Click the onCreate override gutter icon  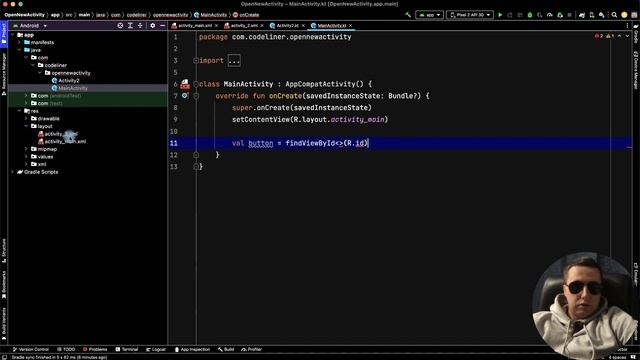tap(185, 96)
